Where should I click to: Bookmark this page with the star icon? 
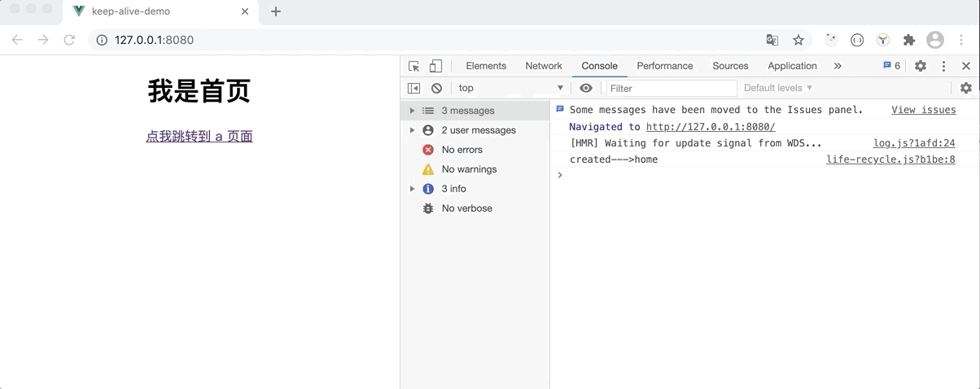coord(798,40)
